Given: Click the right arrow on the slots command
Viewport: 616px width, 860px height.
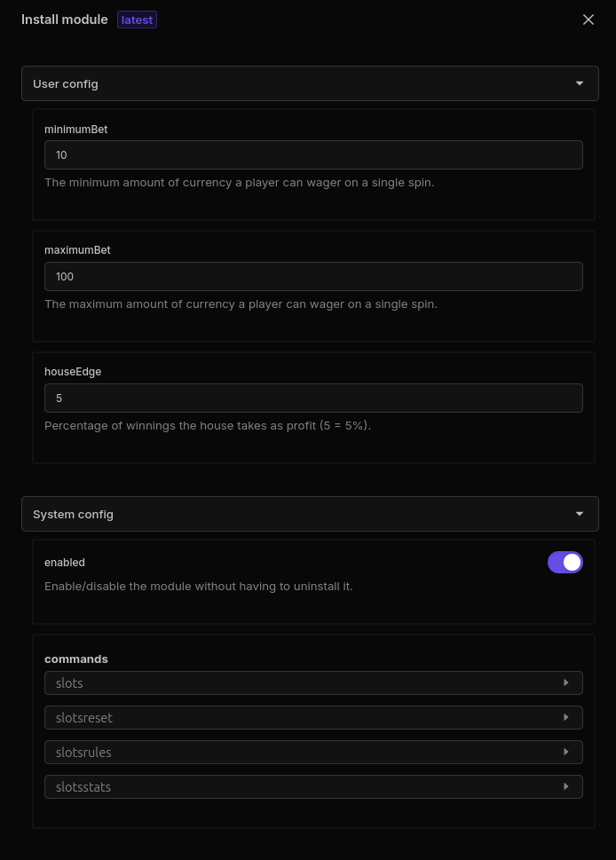Looking at the screenshot, I should pos(566,682).
